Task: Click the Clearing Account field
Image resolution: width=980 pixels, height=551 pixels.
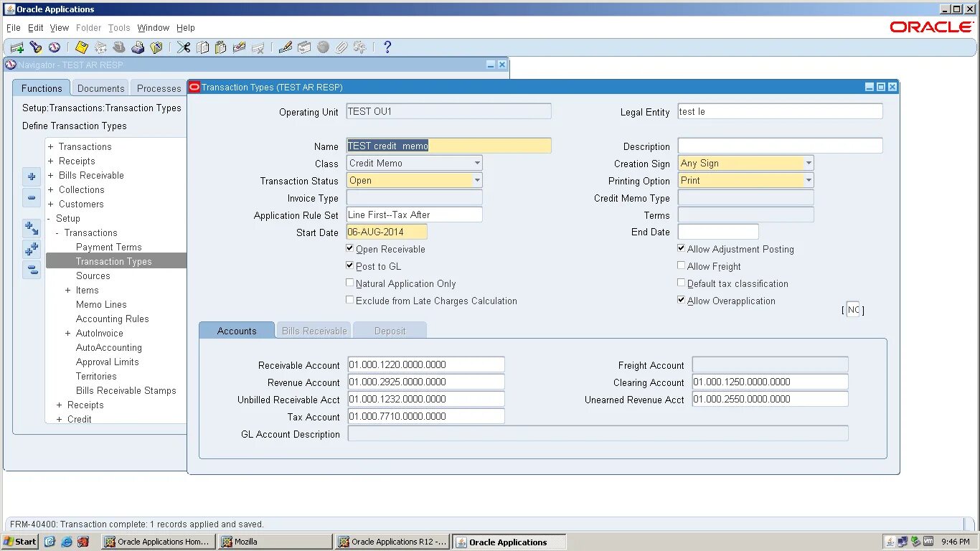Action: point(771,382)
